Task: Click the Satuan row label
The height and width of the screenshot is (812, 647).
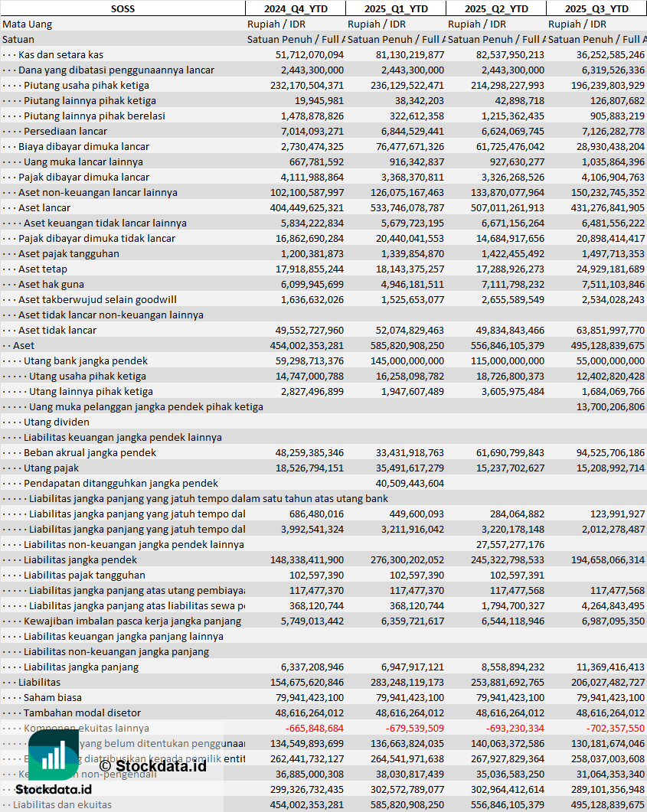Action: click(x=18, y=39)
